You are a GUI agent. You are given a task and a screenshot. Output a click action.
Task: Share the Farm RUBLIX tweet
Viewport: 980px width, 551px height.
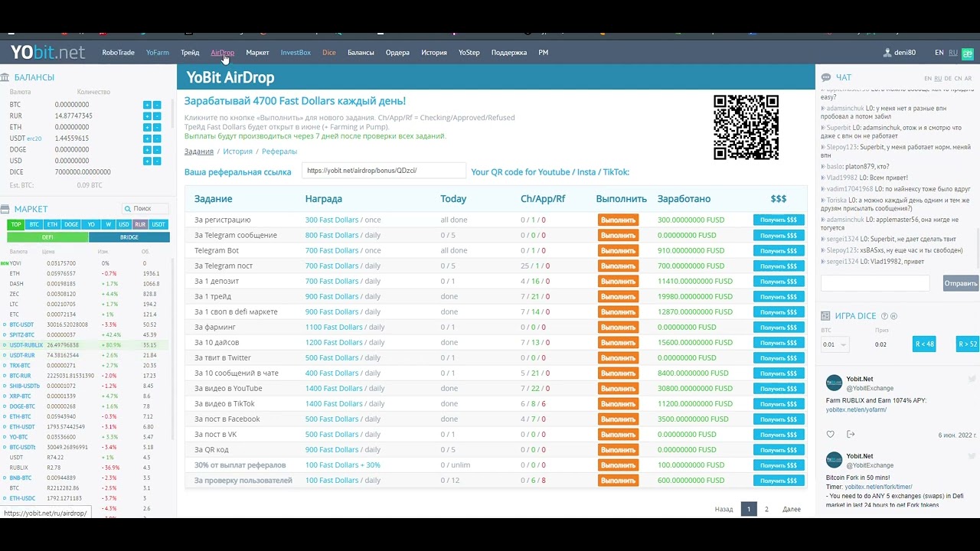851,435
